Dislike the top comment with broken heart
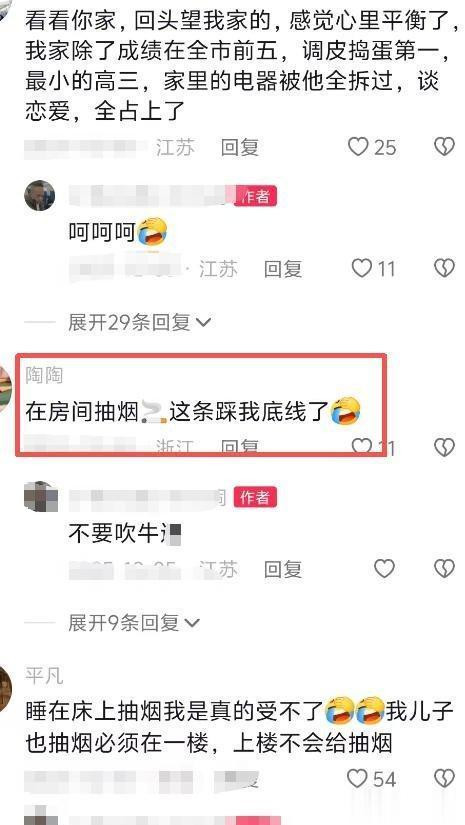 [444, 147]
